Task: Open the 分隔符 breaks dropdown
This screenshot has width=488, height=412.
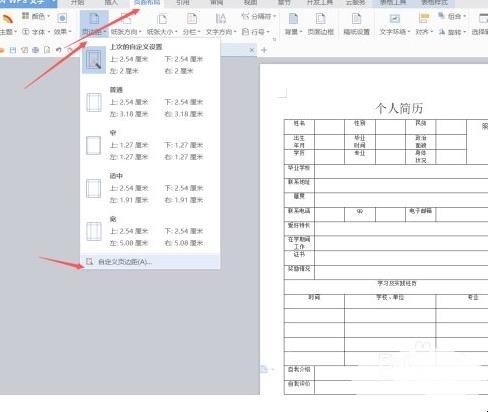Action: coord(259,16)
